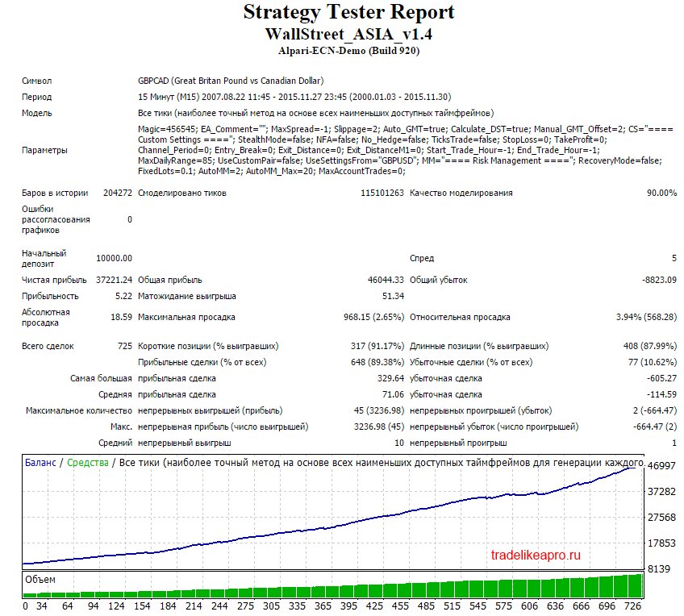Image resolution: width=684 pixels, height=616 pixels.
Task: Click the Alpari-ECN-Demo (Build 920) line
Action: coord(348,51)
